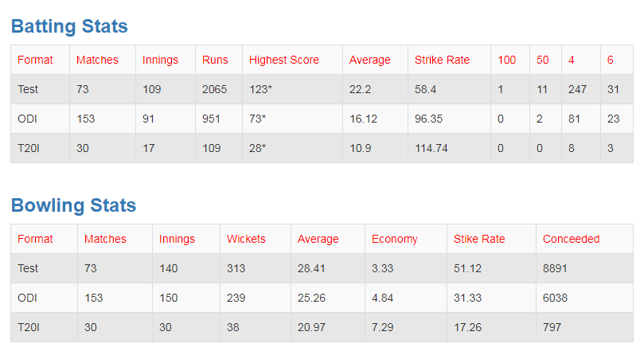The image size is (644, 355).
Task: Click the bowling Economy column header
Action: click(x=394, y=239)
